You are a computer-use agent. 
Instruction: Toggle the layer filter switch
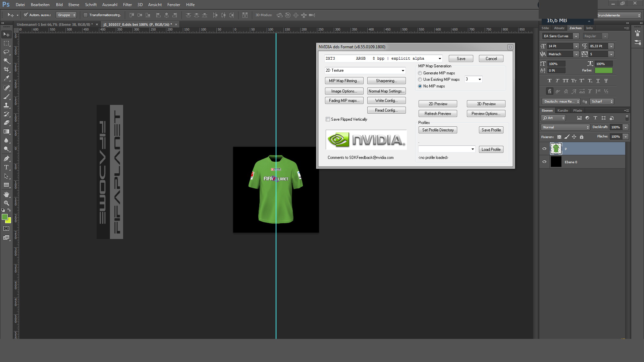point(627,118)
